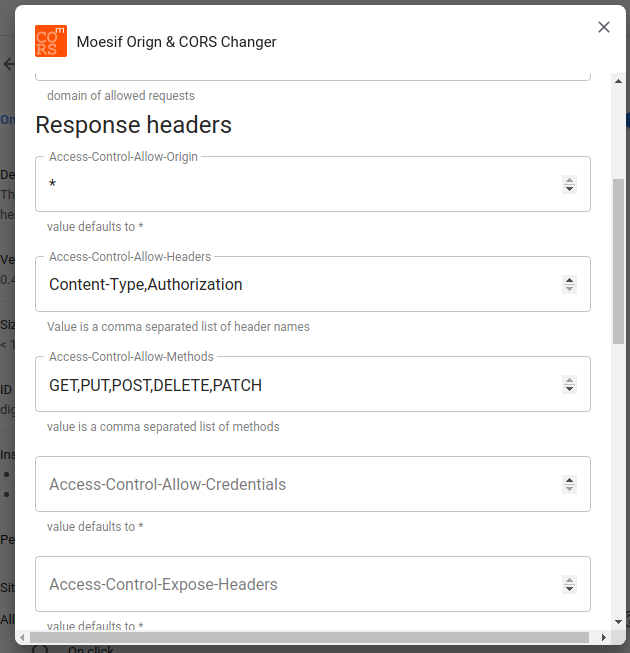The width and height of the screenshot is (630, 653).
Task: Click down arrow in Access-Control-Allow-Headers spinner
Action: (x=569, y=289)
